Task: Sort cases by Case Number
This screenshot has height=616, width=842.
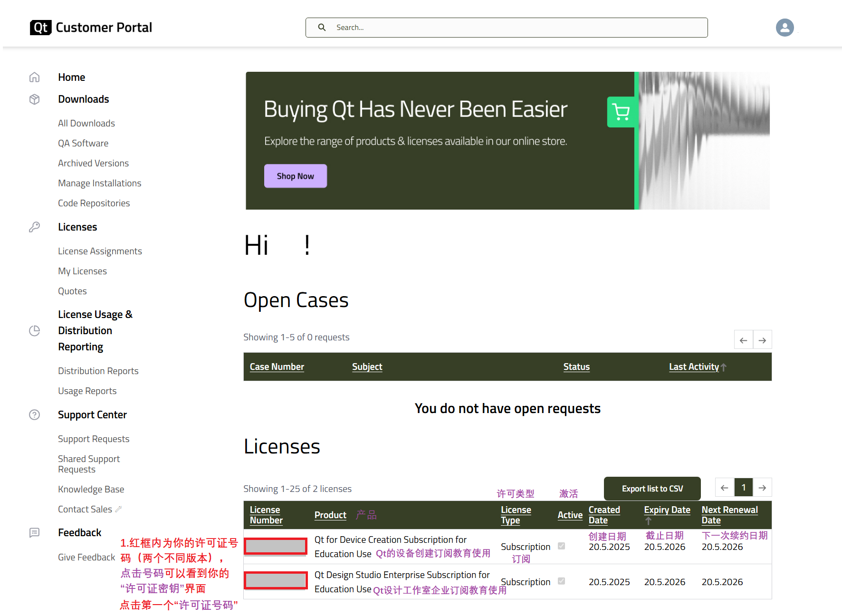Action: pos(277,366)
